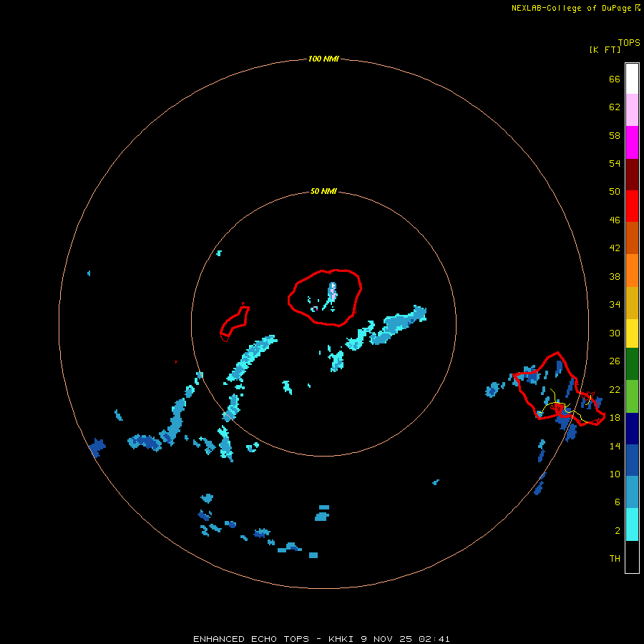Click the 54 legend value
Image resolution: width=644 pixels, height=644 pixels.
(615, 163)
